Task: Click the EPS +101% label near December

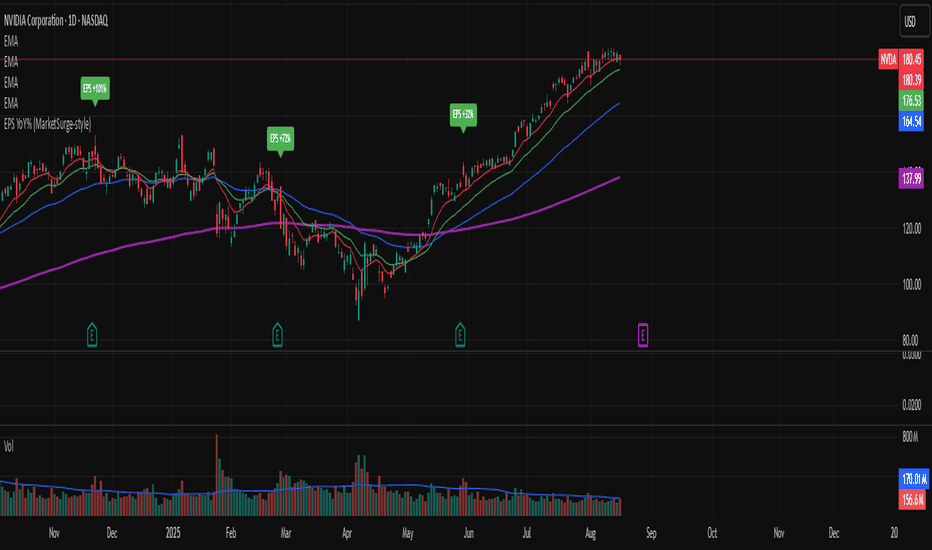Action: coord(95,89)
